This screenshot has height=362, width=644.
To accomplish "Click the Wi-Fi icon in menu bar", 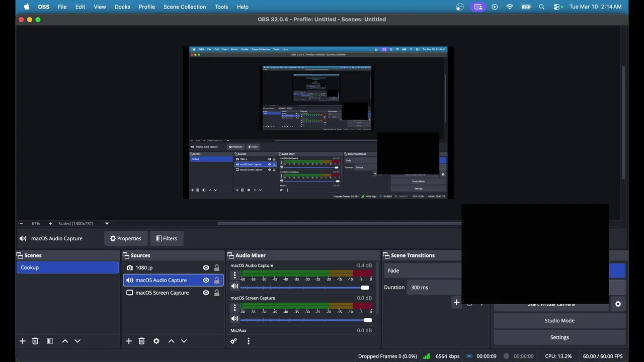I will click(x=510, y=7).
